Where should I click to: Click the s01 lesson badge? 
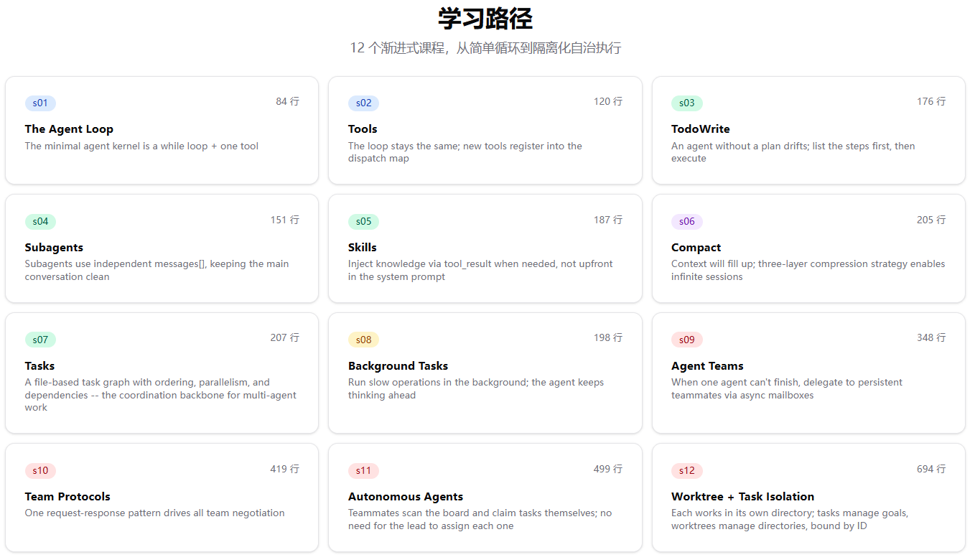tap(40, 103)
